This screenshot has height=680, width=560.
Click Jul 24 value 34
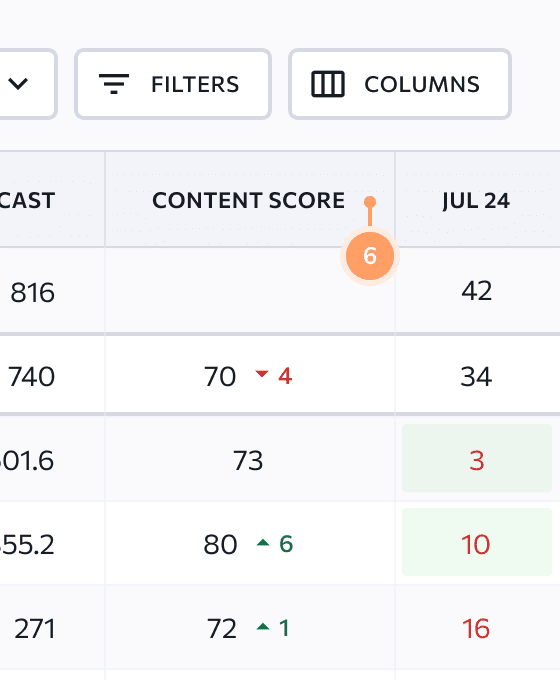[476, 376]
